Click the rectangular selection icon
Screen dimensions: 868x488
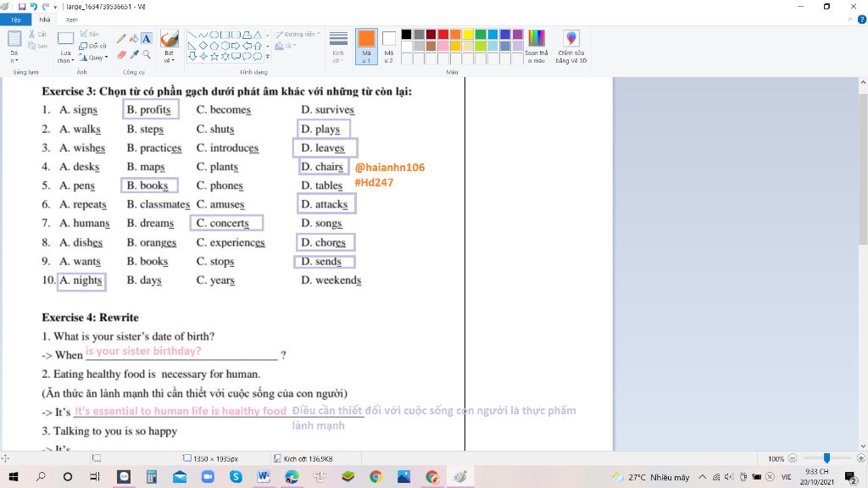tap(65, 39)
